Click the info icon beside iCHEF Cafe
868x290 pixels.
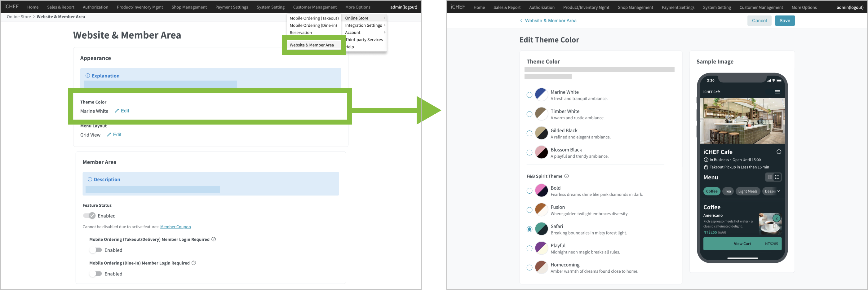[x=779, y=152]
